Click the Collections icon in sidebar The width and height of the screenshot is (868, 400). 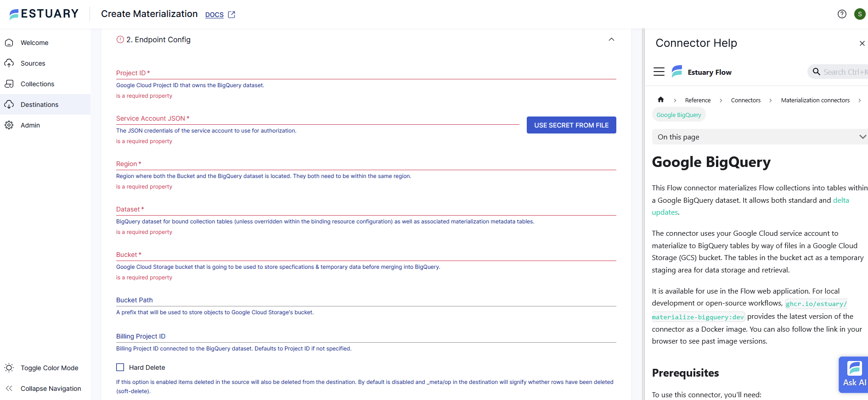click(9, 84)
